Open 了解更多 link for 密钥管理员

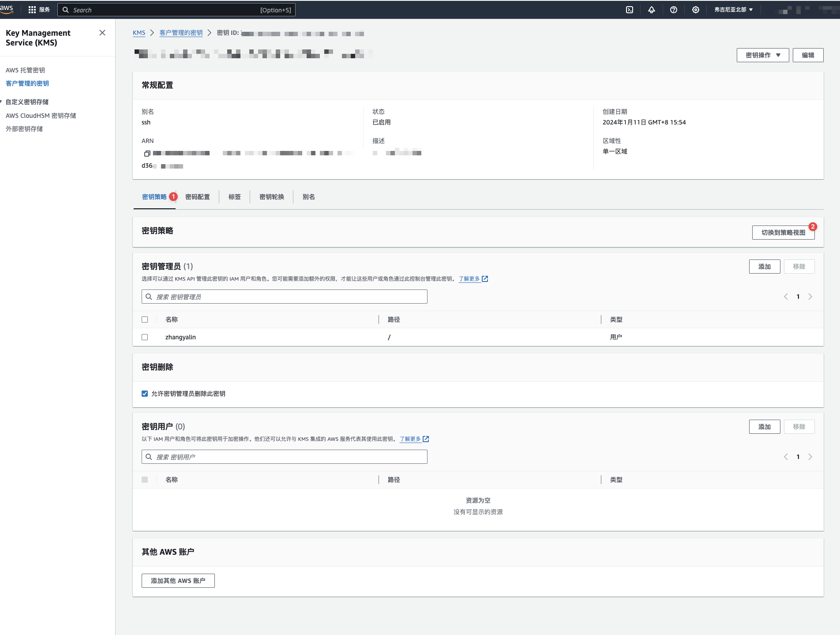[x=473, y=279]
